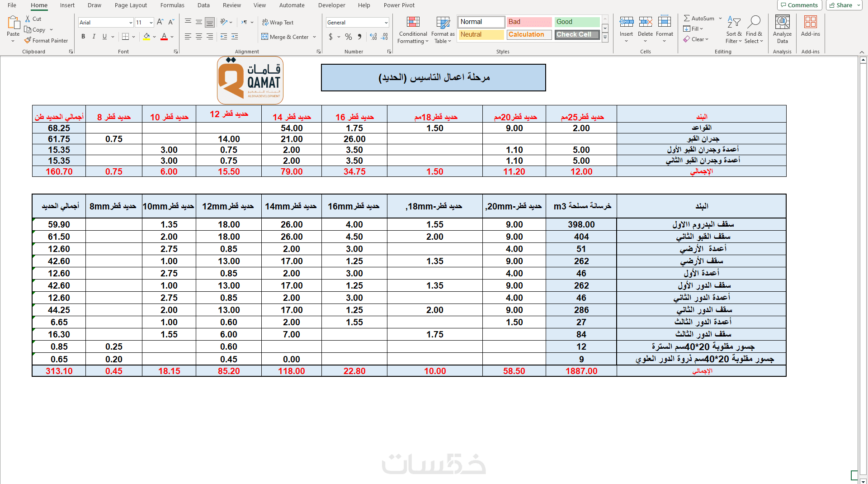Apply the red Font Color swatch
868x484 pixels.
(164, 37)
